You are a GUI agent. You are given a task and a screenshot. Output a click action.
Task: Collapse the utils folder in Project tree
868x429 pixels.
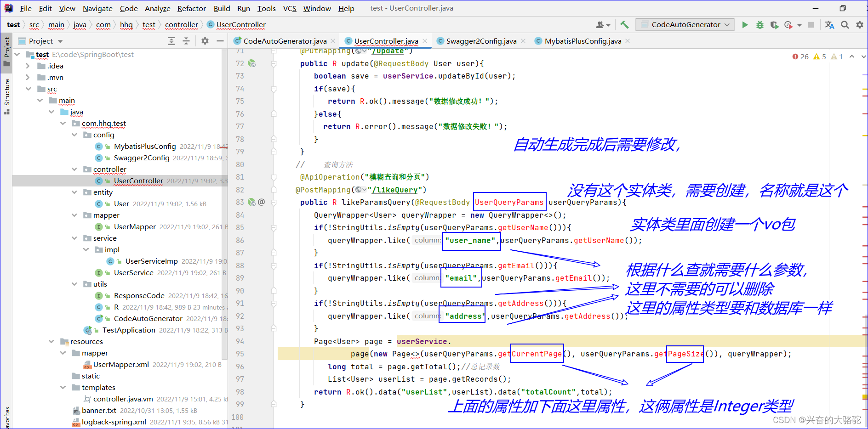point(74,284)
